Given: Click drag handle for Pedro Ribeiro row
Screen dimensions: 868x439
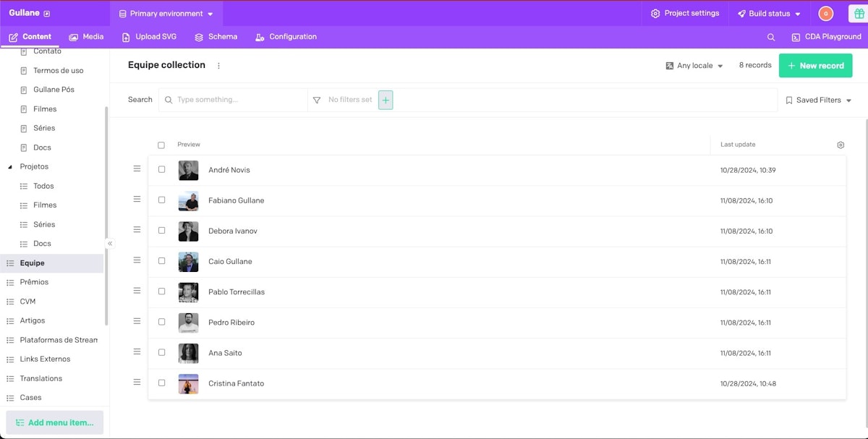Looking at the screenshot, I should click(x=137, y=321).
